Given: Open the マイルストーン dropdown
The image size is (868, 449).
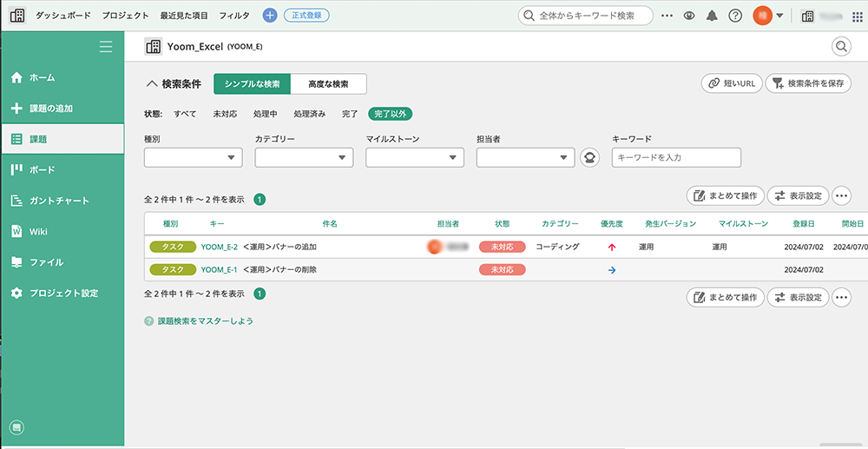Looking at the screenshot, I should [415, 157].
